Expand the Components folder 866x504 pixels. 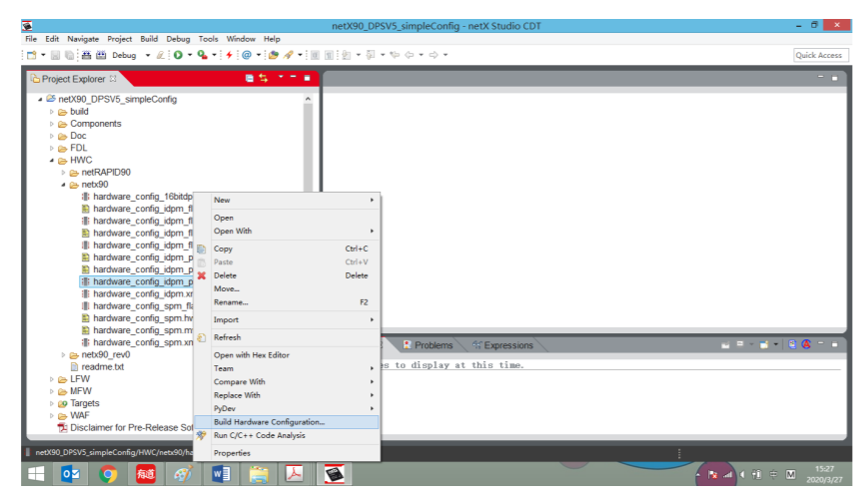pyautogui.click(x=52, y=124)
